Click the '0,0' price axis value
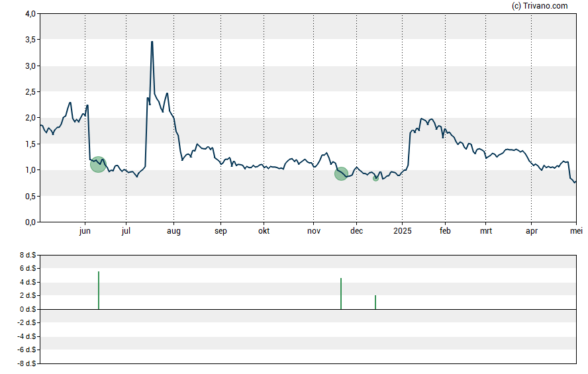 tap(30, 222)
